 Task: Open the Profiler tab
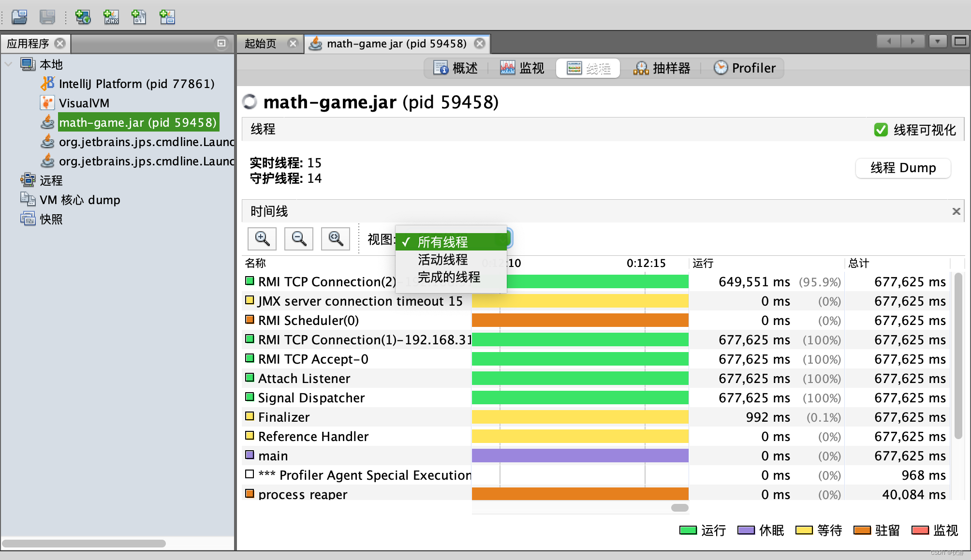(745, 68)
